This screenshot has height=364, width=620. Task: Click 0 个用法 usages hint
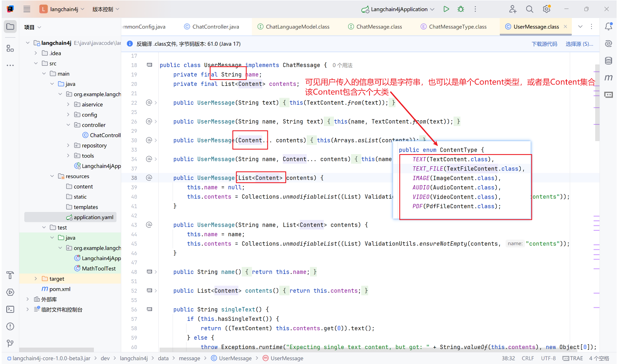pyautogui.click(x=343, y=65)
